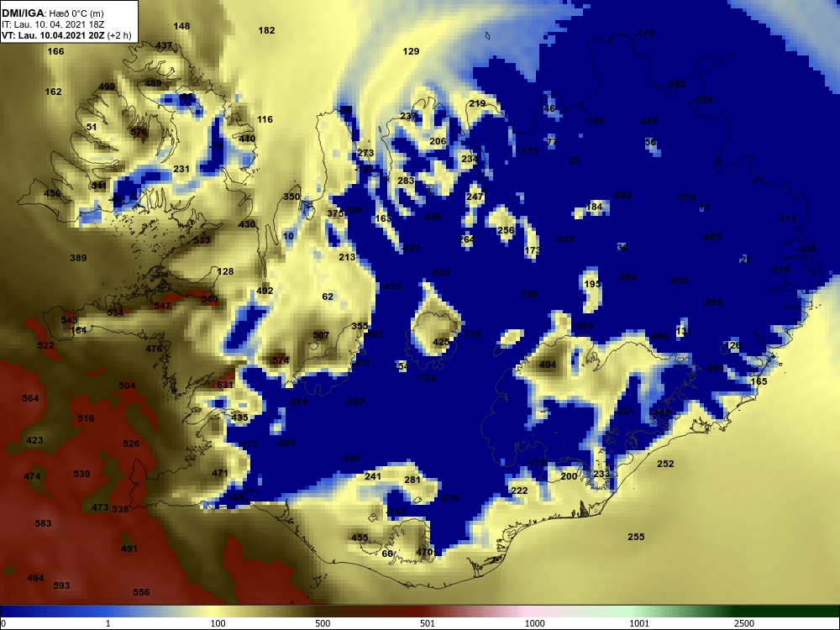The image size is (840, 630).
Task: Click the 471 value label
Action: pyautogui.click(x=220, y=473)
